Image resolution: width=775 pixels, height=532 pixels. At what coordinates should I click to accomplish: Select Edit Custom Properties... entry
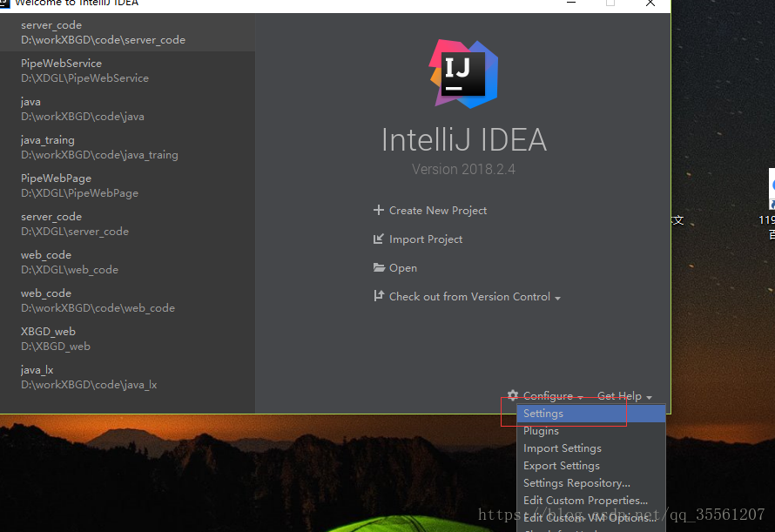pyautogui.click(x=591, y=501)
